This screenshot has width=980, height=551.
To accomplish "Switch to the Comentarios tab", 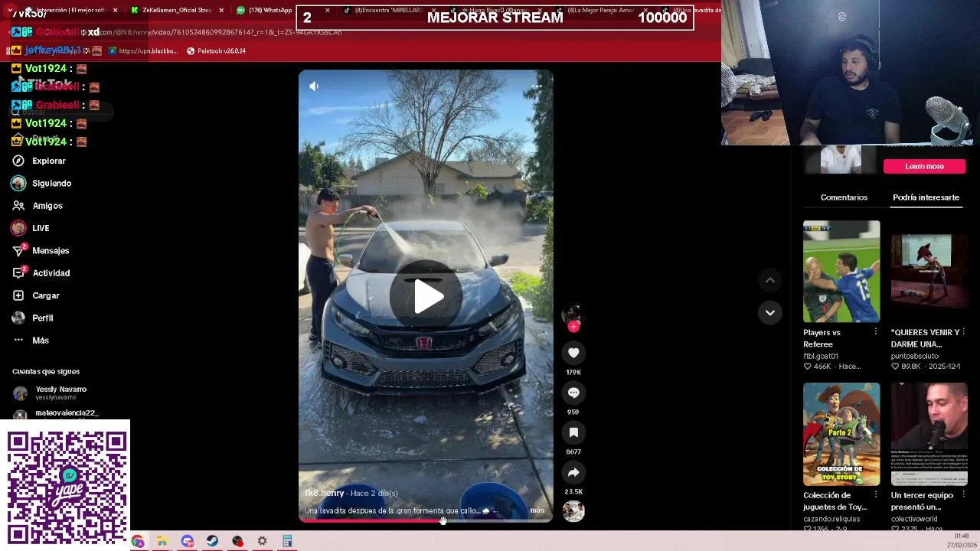I will tap(844, 197).
